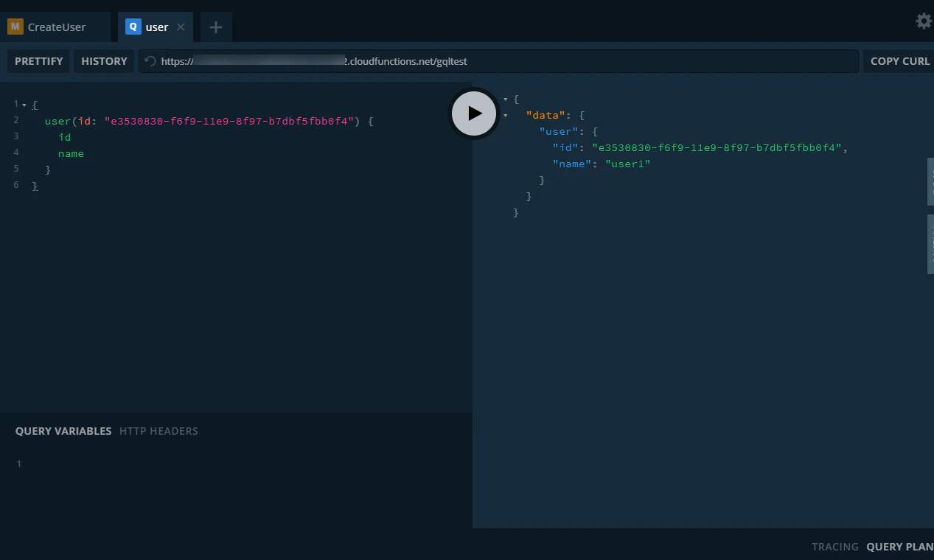Open the TRACING panel
The width and height of the screenshot is (934, 560).
tap(835, 547)
